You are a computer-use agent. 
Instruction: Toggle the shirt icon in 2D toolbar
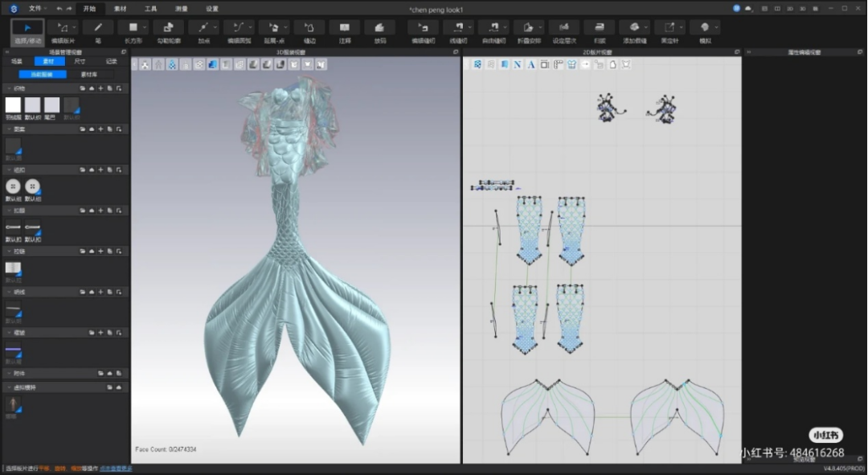571,64
